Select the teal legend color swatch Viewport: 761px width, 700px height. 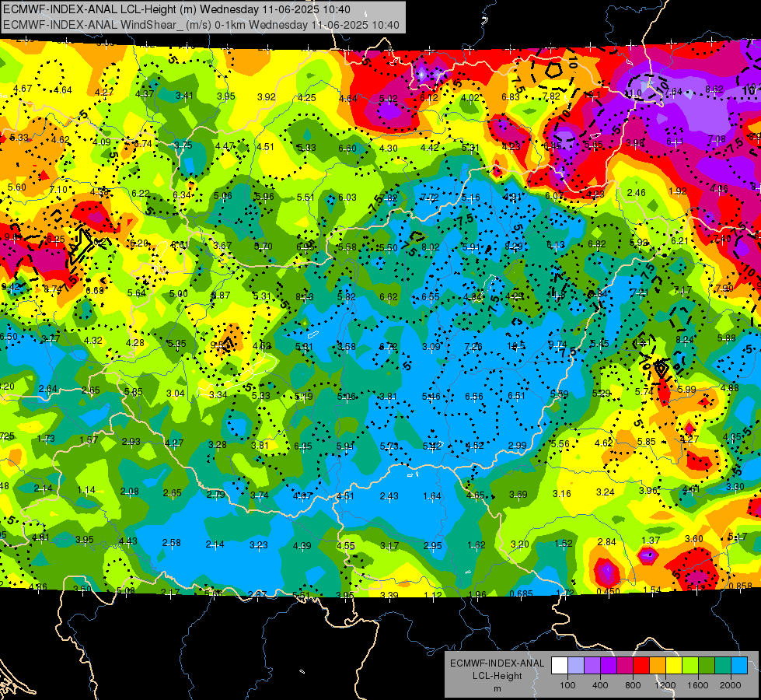[723, 666]
